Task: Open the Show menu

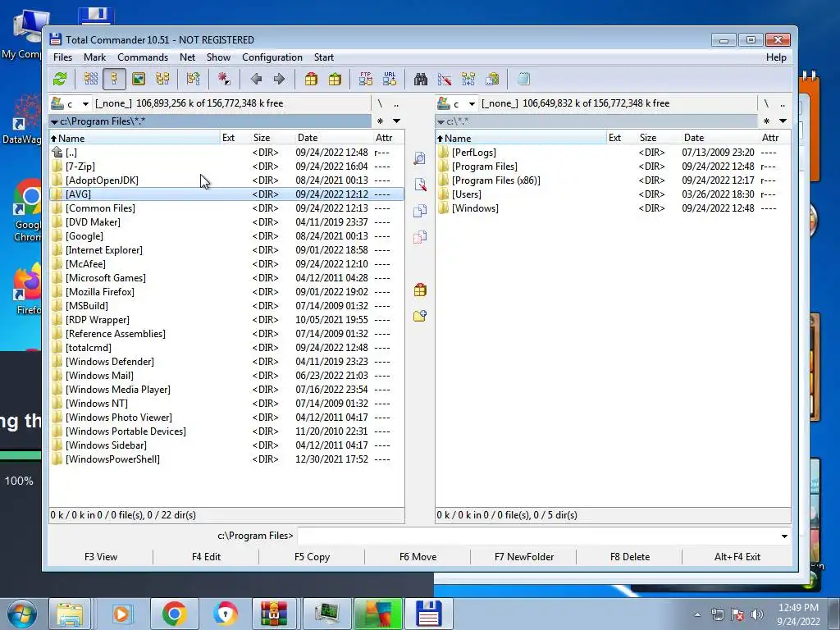Action: pyautogui.click(x=218, y=57)
